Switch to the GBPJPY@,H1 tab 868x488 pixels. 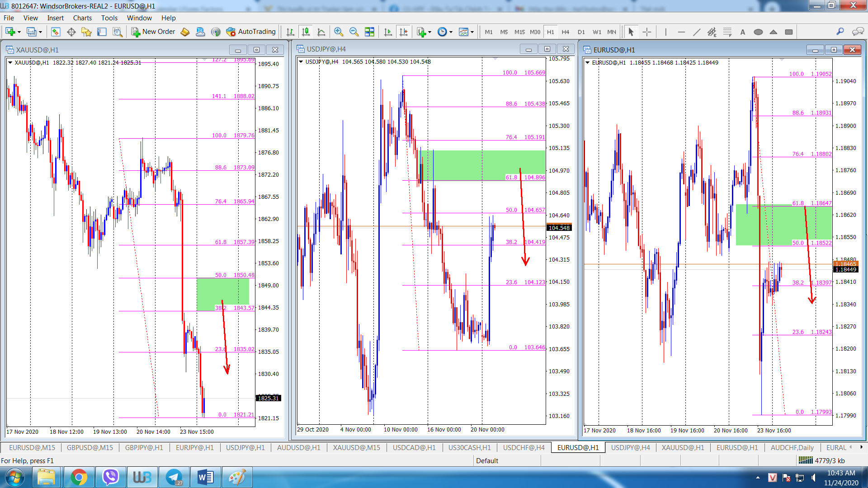[144, 447]
